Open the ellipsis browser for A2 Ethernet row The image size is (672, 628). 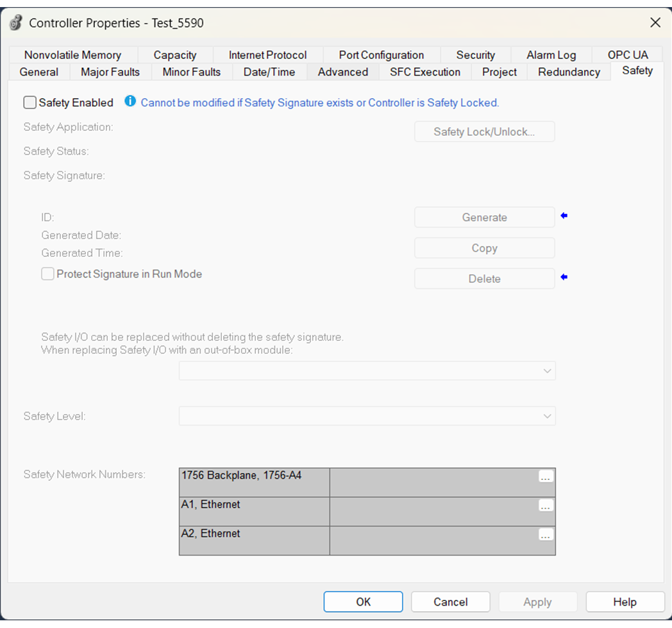[x=545, y=535]
